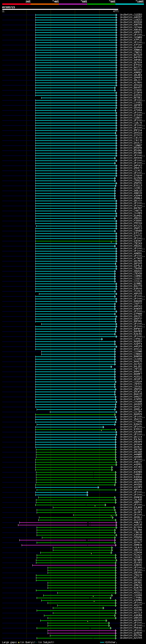Select the purple ~60% legend segment
Image resolution: width=146 pixels, height=644 pixels.
pos(73,4)
